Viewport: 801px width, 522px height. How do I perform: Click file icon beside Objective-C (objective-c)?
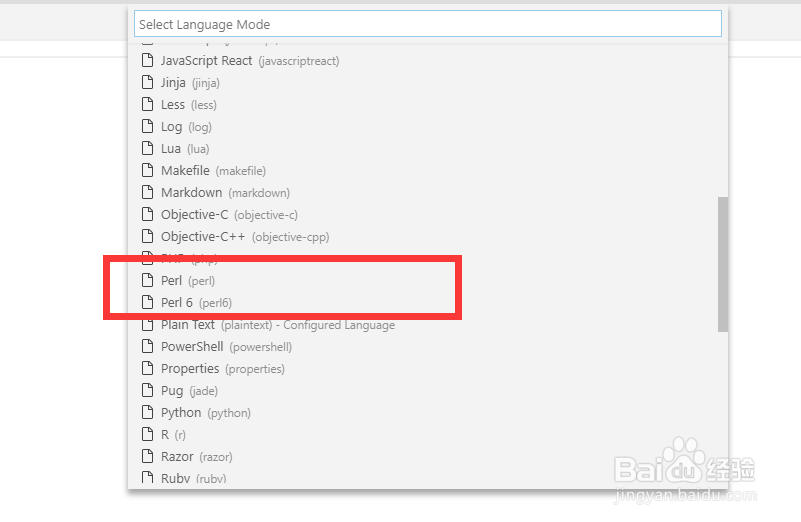pos(147,214)
